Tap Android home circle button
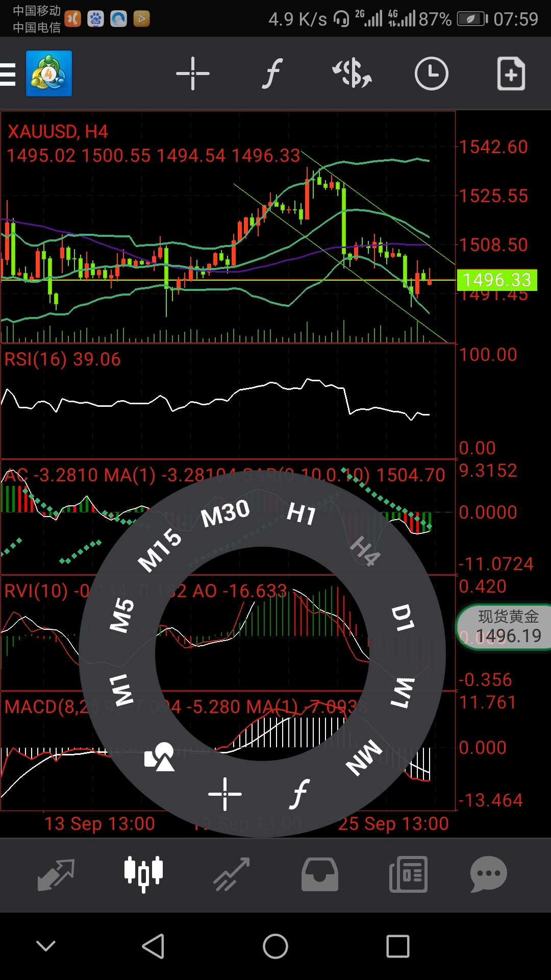Image resolution: width=551 pixels, height=980 pixels. [x=275, y=946]
